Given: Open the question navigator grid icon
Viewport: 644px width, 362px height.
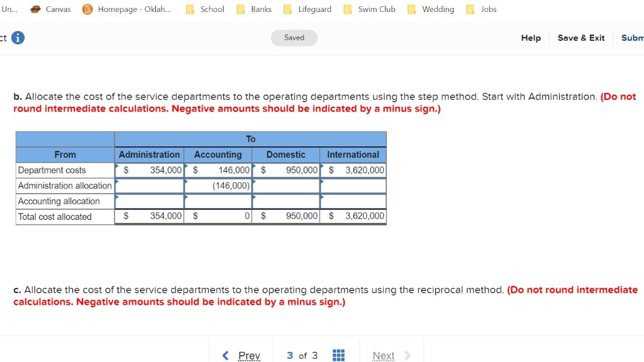Looking at the screenshot, I should pos(338,355).
